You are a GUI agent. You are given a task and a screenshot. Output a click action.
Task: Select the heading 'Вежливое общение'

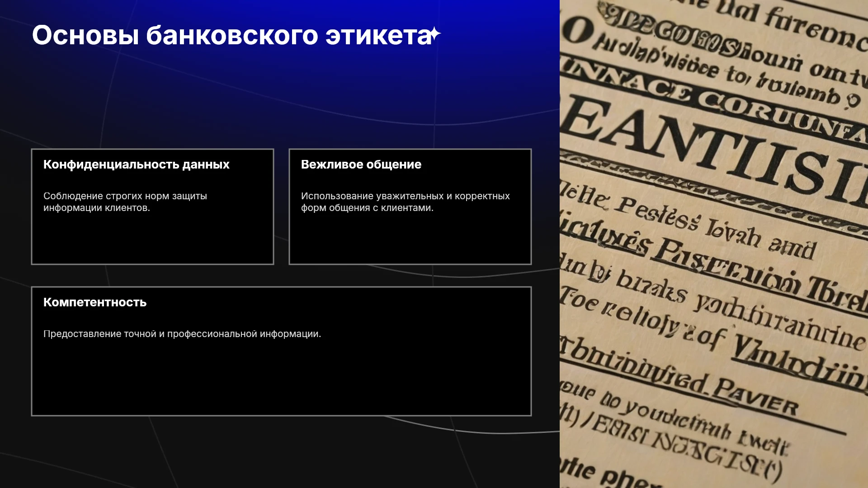tap(361, 164)
